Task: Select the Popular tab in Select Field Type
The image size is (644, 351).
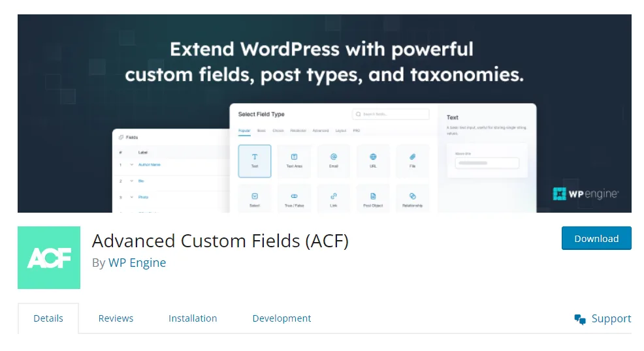Action: [244, 130]
